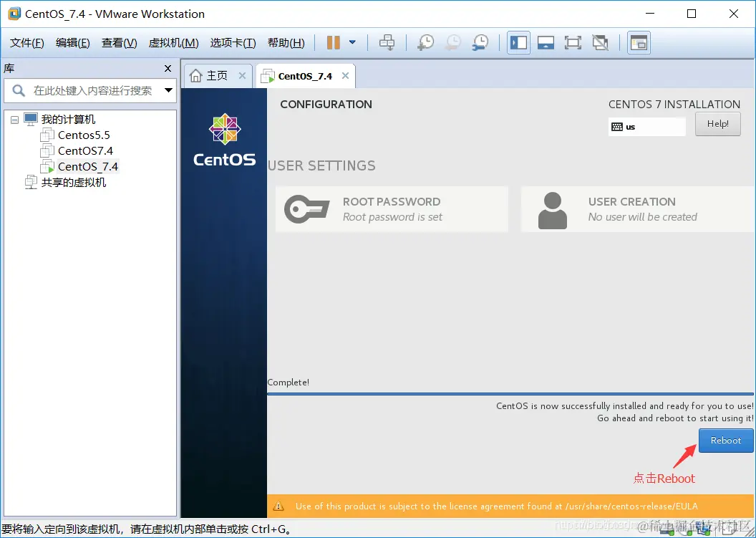This screenshot has height=538, width=756.
Task: Open the 帮助(H) menu
Action: tap(286, 43)
